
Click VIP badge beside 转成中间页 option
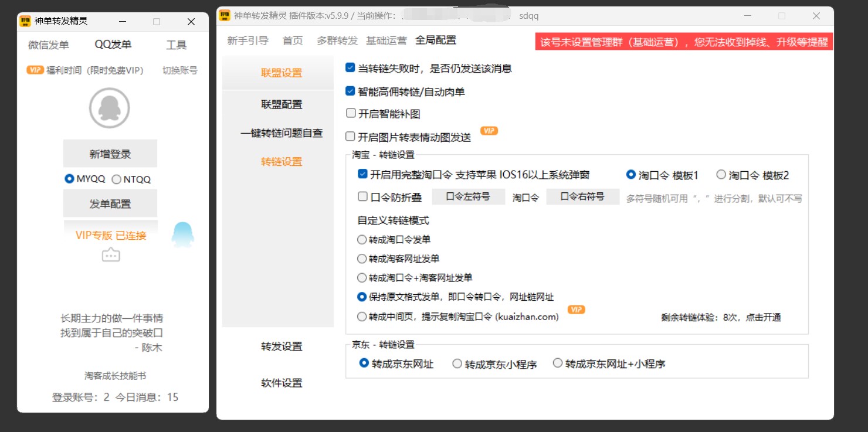click(x=576, y=309)
